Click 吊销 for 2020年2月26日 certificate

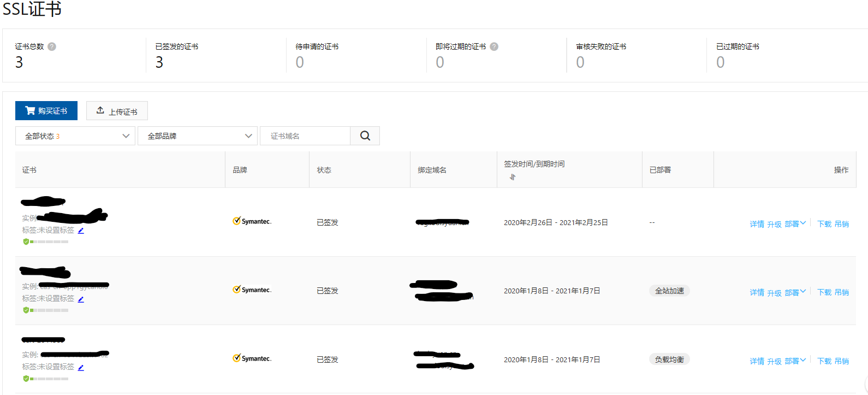point(842,224)
